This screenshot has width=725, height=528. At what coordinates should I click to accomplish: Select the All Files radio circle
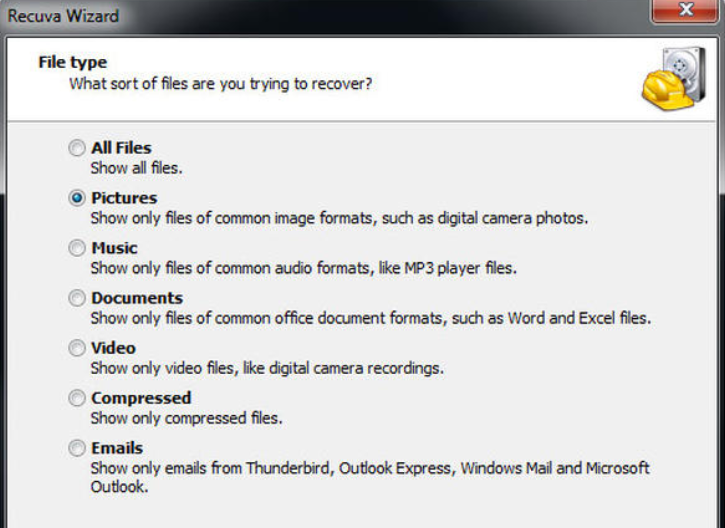coord(77,148)
